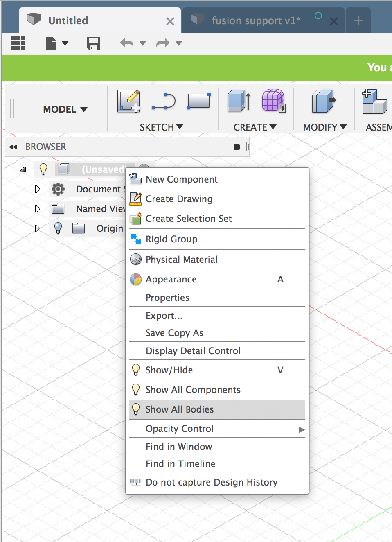Expand the Named Views tree node

click(38, 209)
